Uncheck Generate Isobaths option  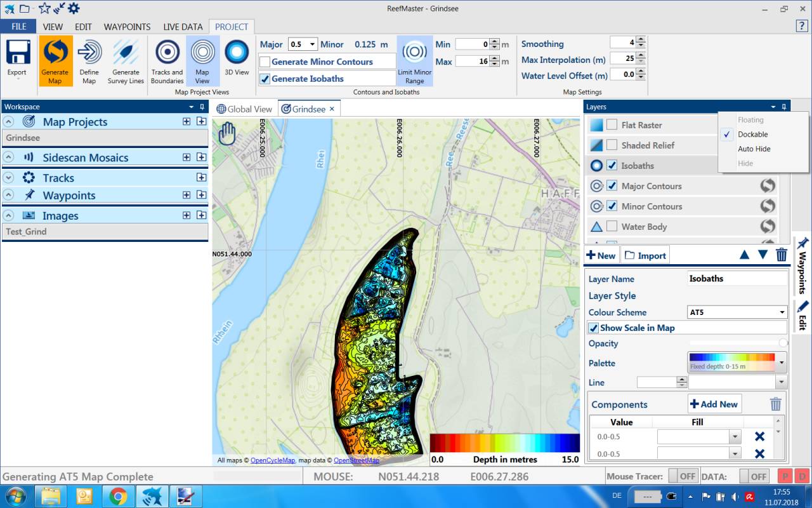click(265, 79)
